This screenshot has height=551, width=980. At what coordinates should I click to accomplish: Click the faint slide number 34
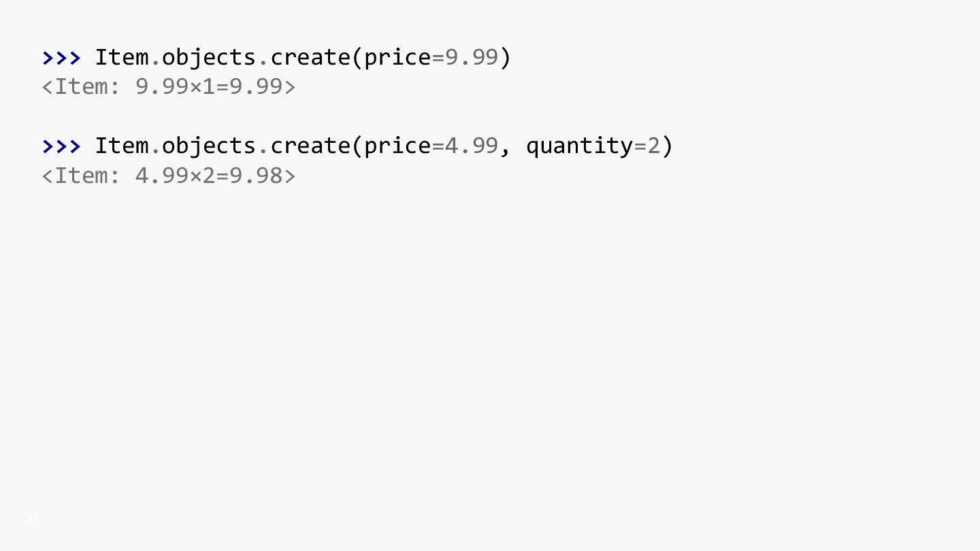(32, 518)
